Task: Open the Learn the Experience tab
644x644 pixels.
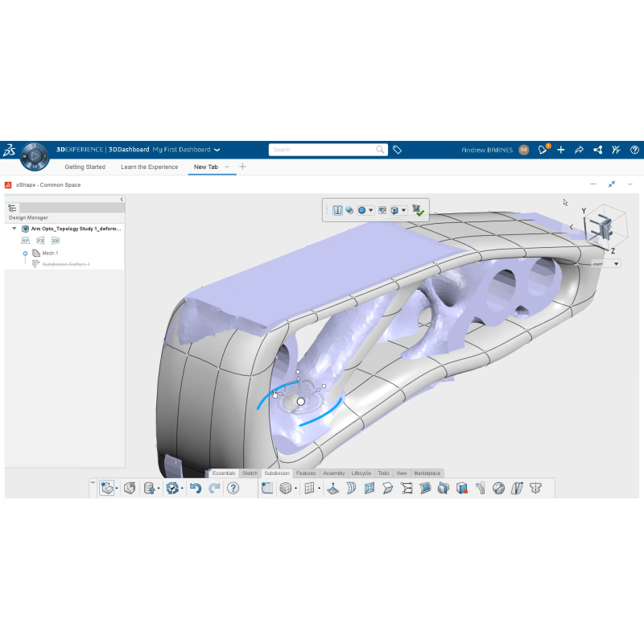Action: point(149,167)
